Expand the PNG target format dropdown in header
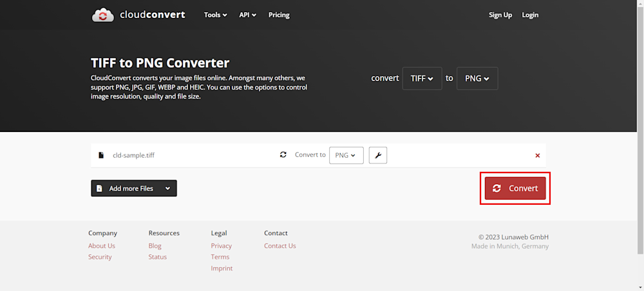 pos(477,79)
